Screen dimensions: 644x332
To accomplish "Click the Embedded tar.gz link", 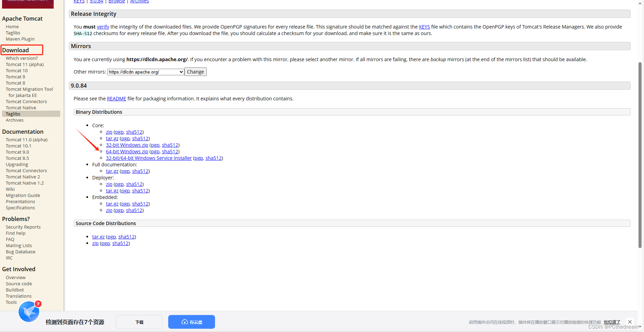I will click(x=112, y=204).
